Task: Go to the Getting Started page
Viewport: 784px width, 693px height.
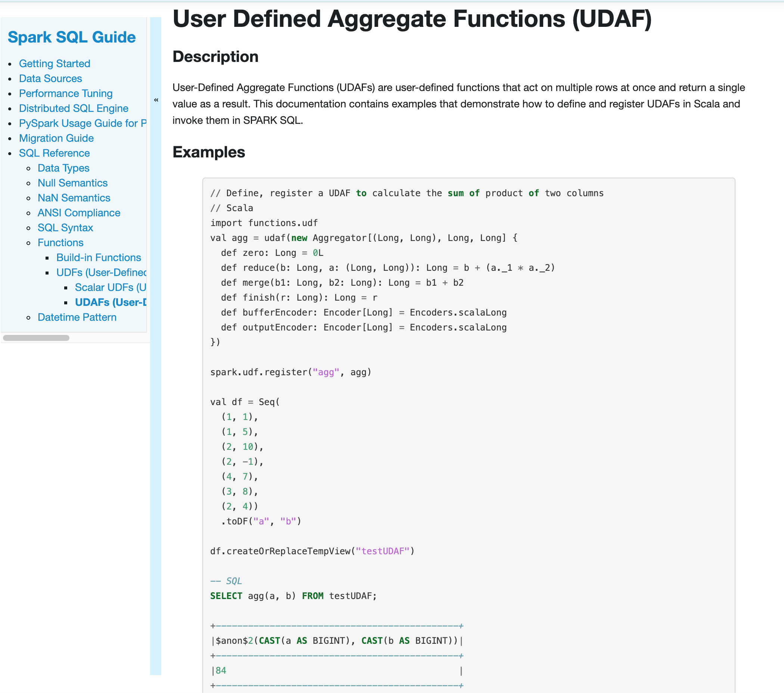Action: 55,64
